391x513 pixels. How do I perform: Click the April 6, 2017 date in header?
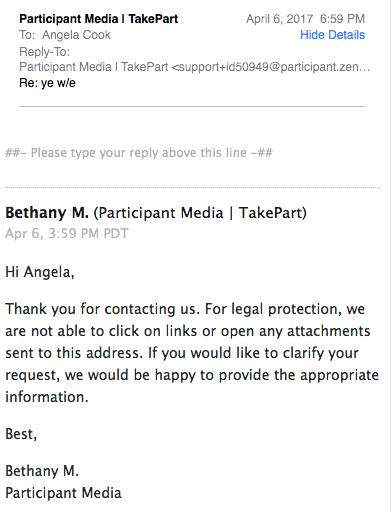[279, 19]
